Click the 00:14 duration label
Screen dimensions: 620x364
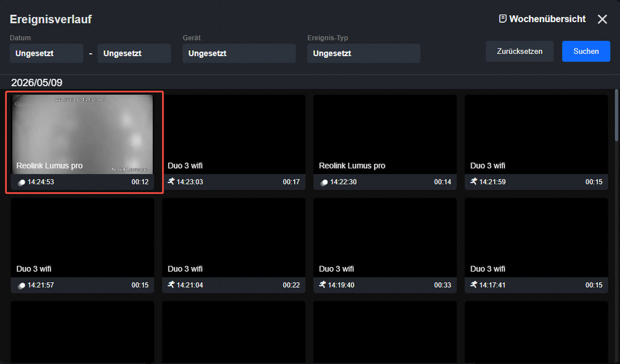coord(442,182)
